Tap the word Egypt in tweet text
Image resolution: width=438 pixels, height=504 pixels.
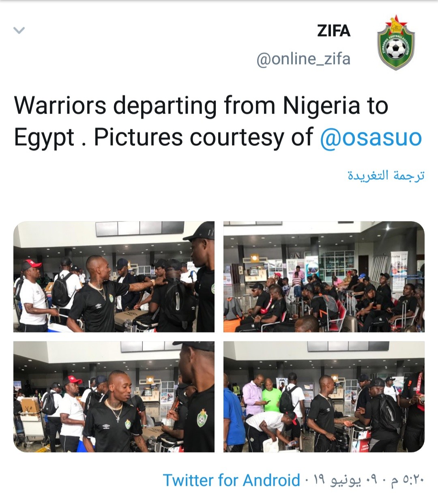pos(45,138)
